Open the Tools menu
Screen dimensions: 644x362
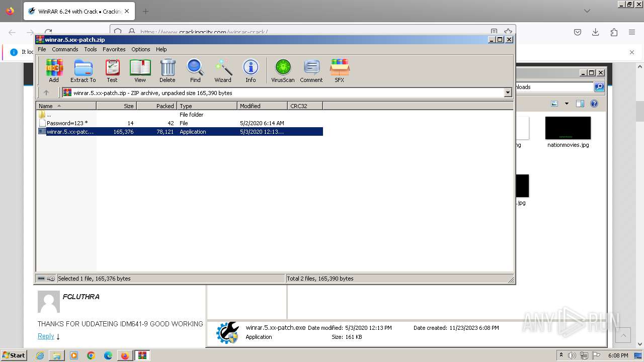pyautogui.click(x=91, y=49)
